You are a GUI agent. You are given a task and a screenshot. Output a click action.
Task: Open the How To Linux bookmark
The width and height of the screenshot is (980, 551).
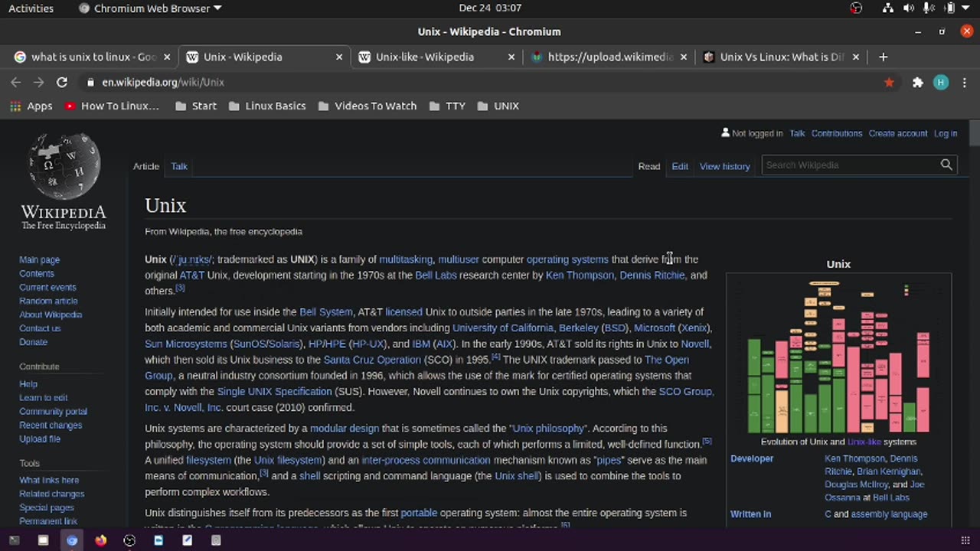(x=113, y=106)
